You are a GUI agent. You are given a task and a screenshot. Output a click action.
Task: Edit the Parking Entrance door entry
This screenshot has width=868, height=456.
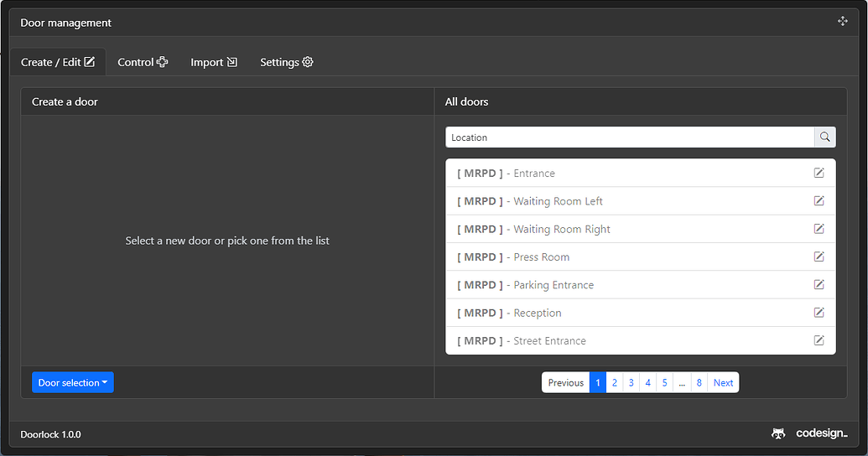(819, 285)
